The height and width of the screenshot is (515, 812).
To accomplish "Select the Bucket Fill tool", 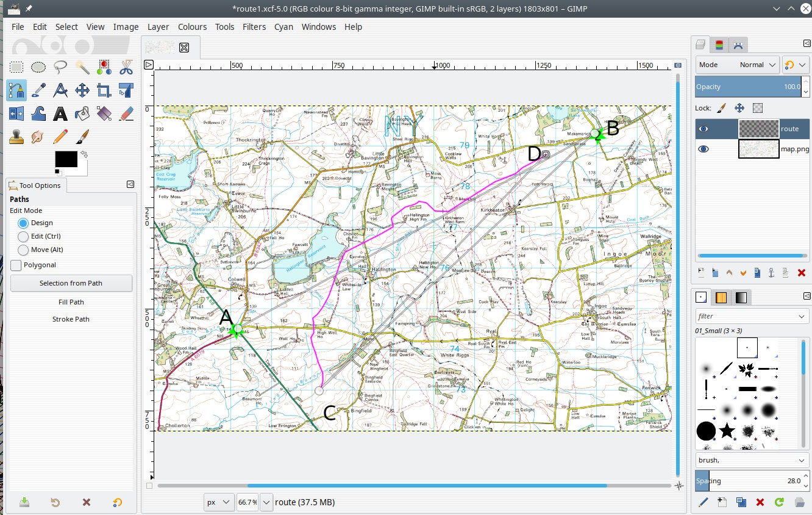I will click(x=82, y=113).
